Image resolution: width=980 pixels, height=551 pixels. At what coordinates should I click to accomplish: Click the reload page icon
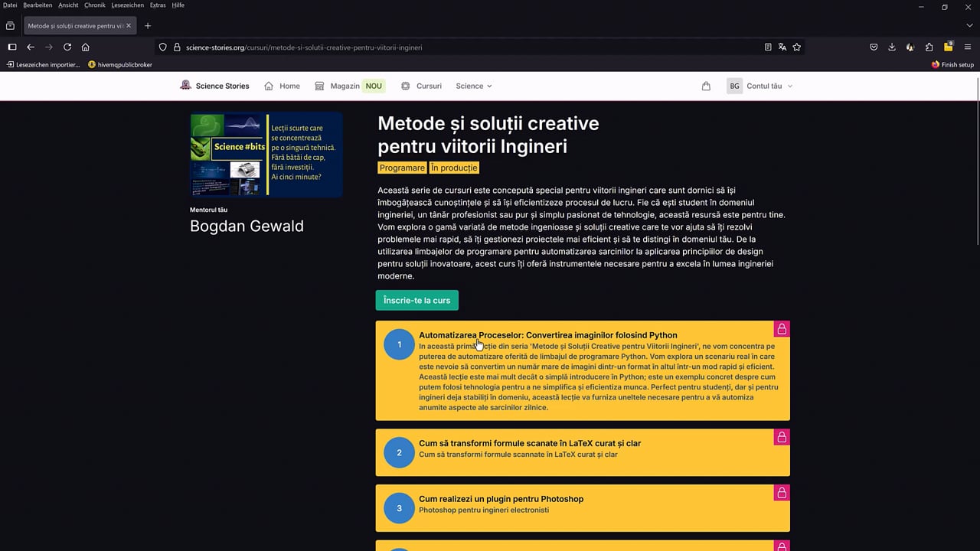[x=67, y=47]
